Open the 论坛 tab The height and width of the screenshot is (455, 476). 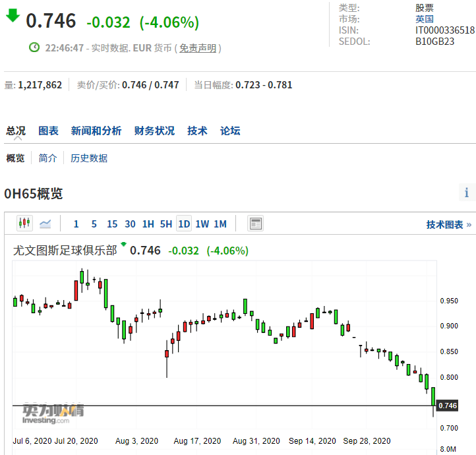point(230,131)
